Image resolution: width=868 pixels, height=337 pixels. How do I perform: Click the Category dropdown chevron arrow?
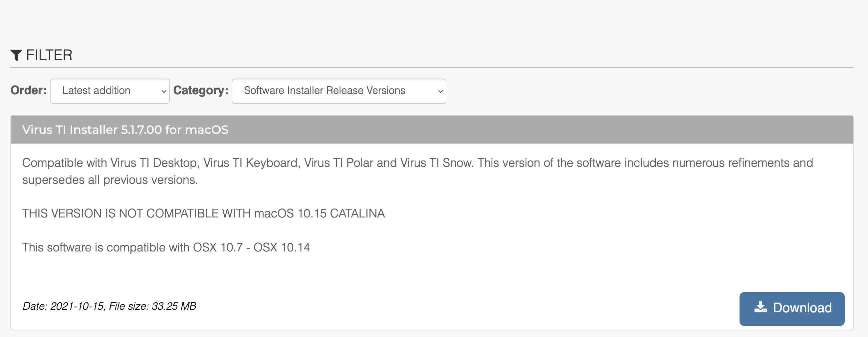coord(440,91)
